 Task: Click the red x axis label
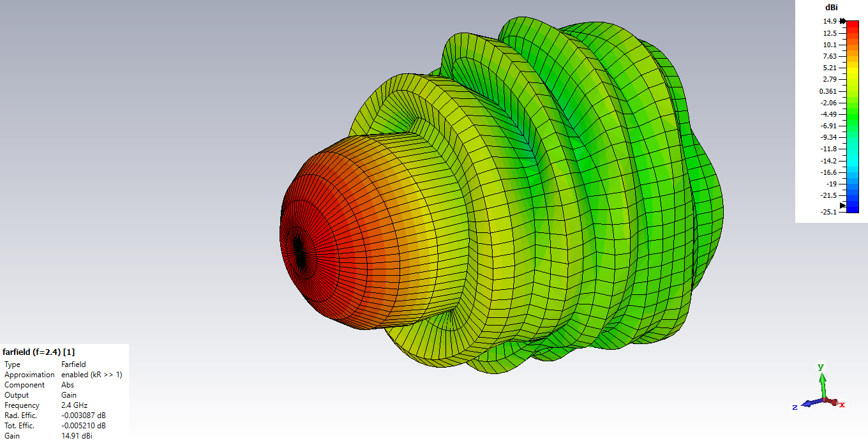click(842, 405)
